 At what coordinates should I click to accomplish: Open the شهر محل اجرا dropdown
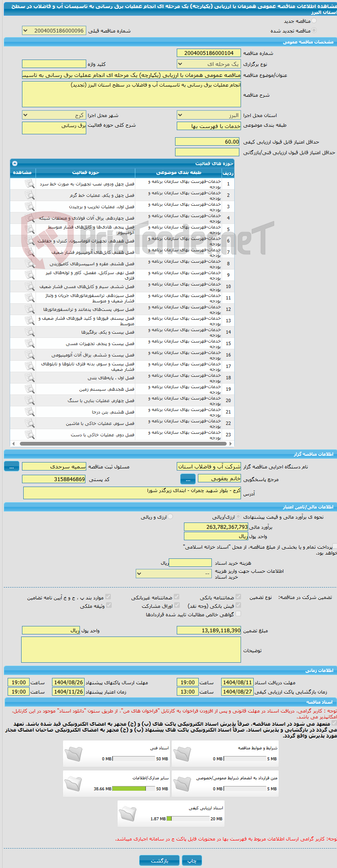coord(54,115)
